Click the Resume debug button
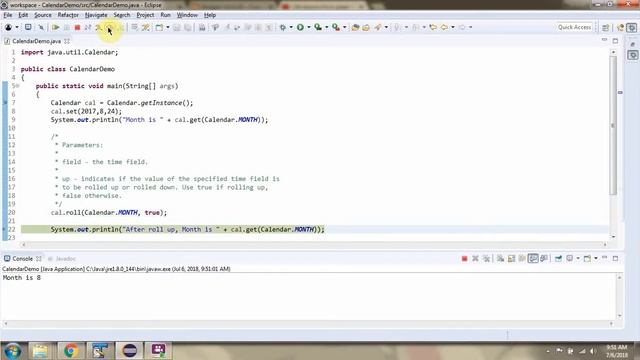640x360 pixels. (x=56, y=27)
